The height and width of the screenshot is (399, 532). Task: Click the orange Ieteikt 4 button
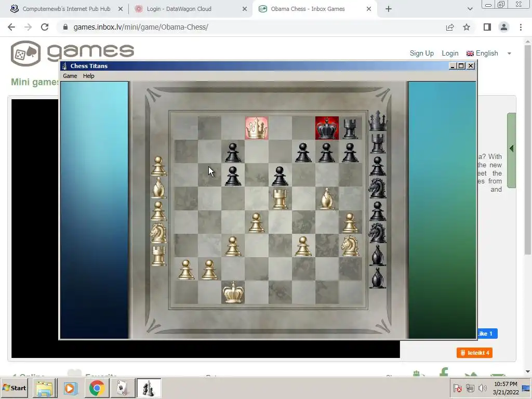point(474,353)
